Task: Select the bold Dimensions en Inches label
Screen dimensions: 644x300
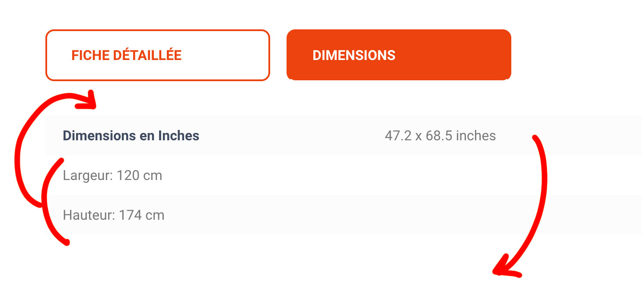Action: coord(131,136)
